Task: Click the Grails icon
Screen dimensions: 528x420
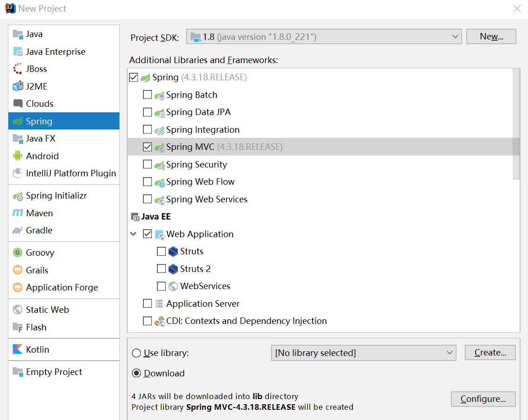Action: (18, 270)
